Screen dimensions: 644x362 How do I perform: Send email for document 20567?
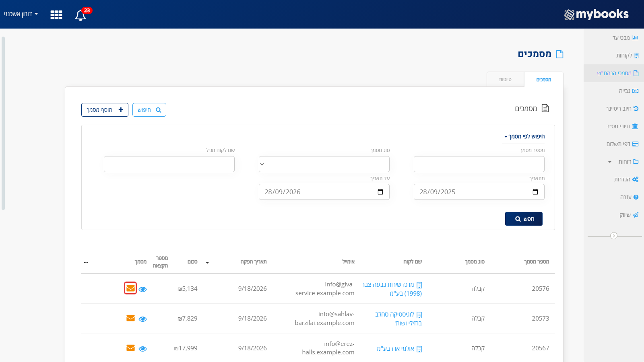pos(130,348)
